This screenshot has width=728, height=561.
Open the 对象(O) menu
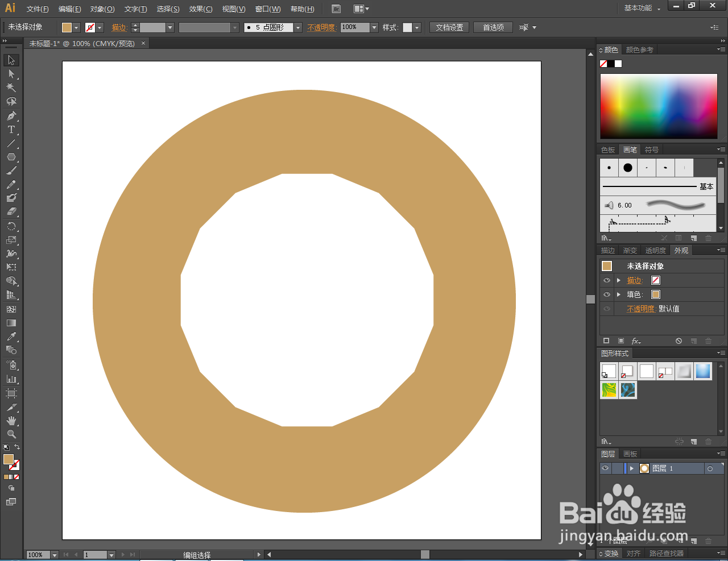[102, 9]
